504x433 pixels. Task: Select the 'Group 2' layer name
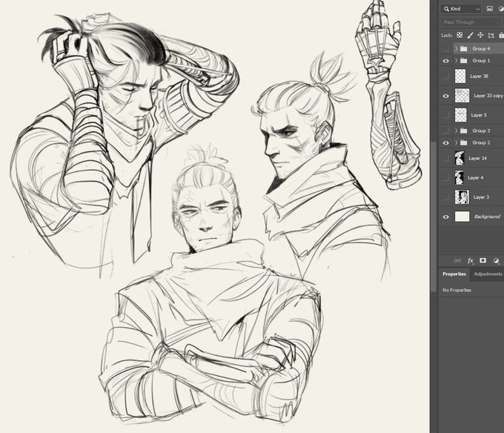pos(481,142)
